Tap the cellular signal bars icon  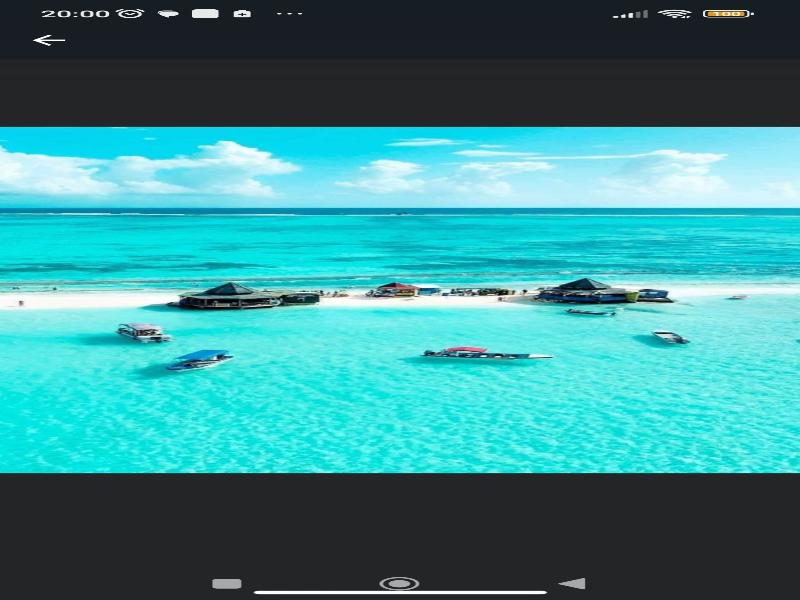pos(630,14)
